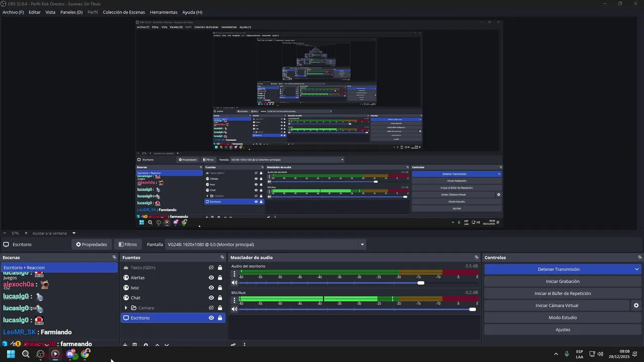Open the OBS Studio taskbar icon
This screenshot has width=644, height=362.
tap(40, 354)
